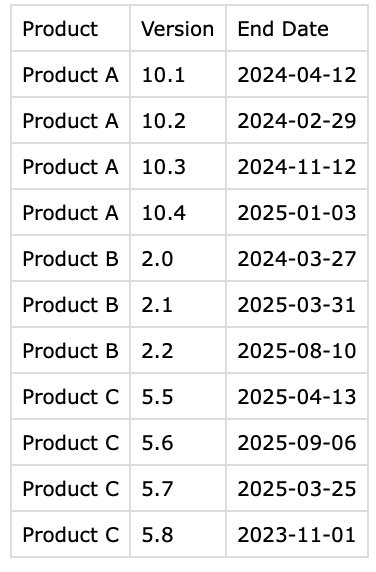Select end date 2025-03-25

coord(297,488)
